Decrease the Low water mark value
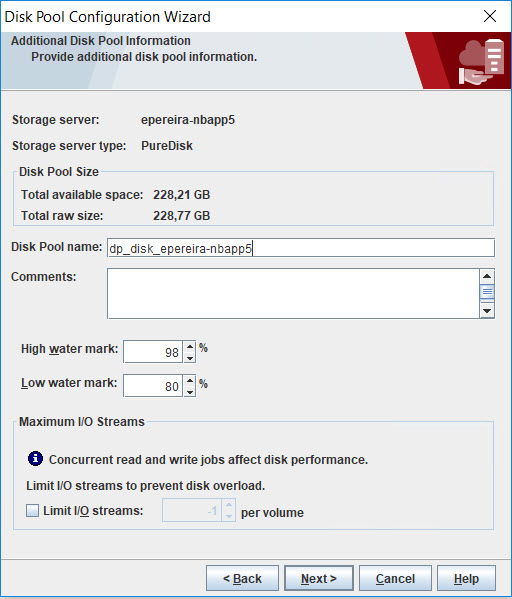 [190, 391]
